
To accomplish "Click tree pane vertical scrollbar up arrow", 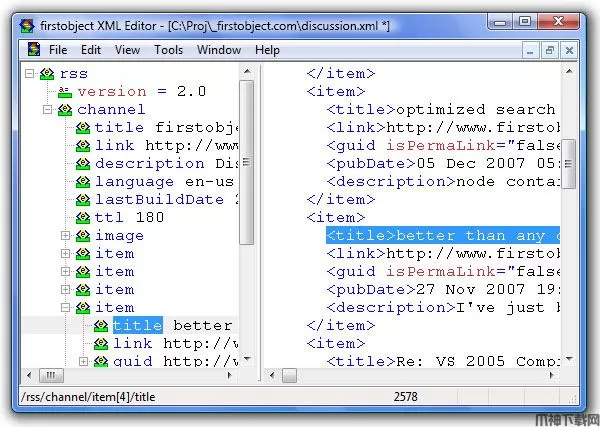I will 247,72.
